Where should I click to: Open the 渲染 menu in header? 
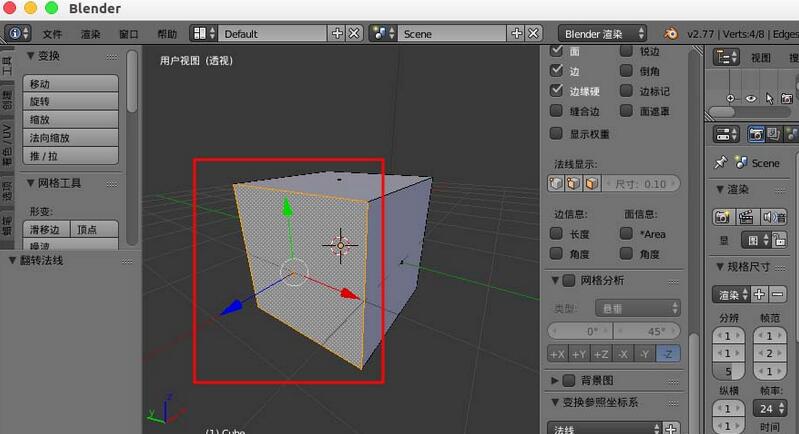pyautogui.click(x=91, y=34)
